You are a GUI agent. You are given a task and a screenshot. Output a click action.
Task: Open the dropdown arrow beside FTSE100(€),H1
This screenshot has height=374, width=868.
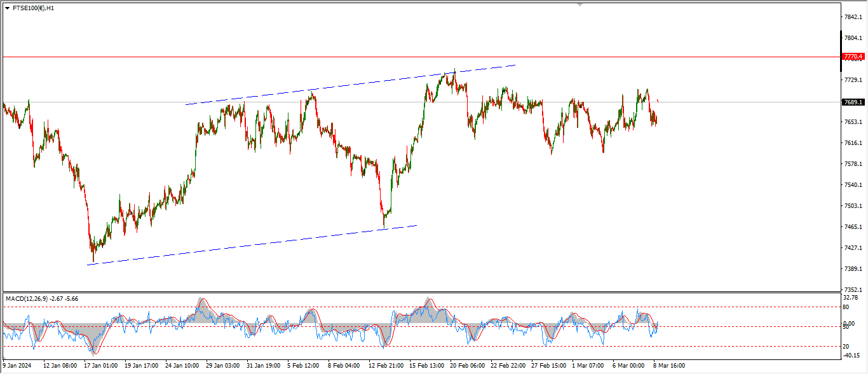point(7,8)
